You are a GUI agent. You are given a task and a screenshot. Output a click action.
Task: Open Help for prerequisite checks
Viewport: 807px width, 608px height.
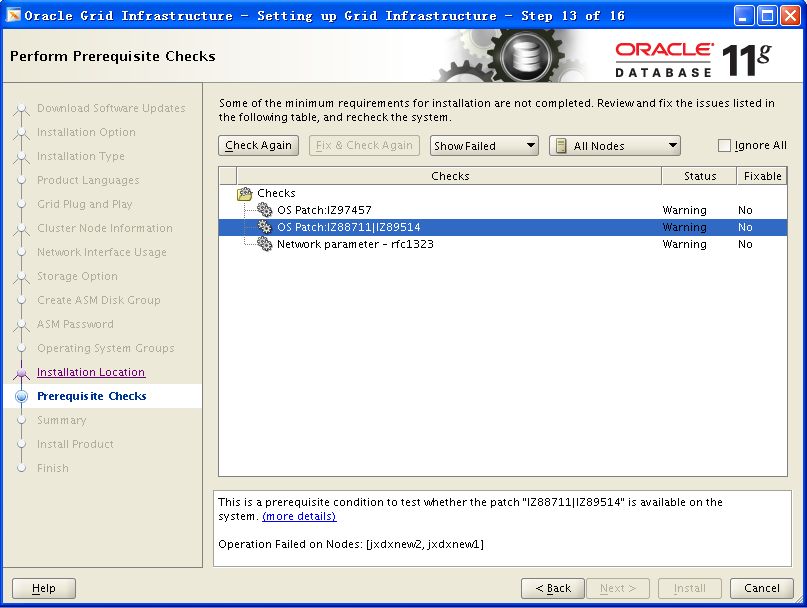coord(44,588)
